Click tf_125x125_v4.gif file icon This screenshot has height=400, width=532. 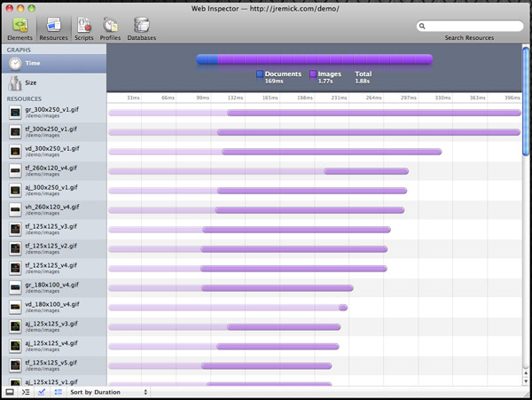click(x=15, y=268)
